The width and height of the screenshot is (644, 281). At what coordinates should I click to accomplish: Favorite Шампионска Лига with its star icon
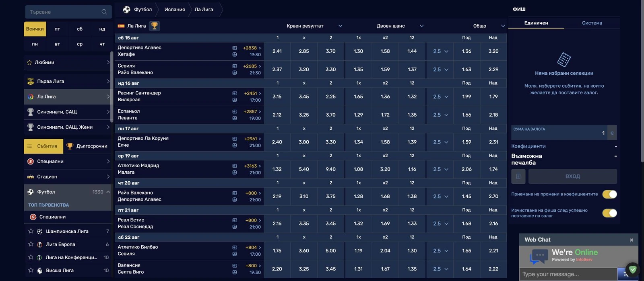(31, 231)
